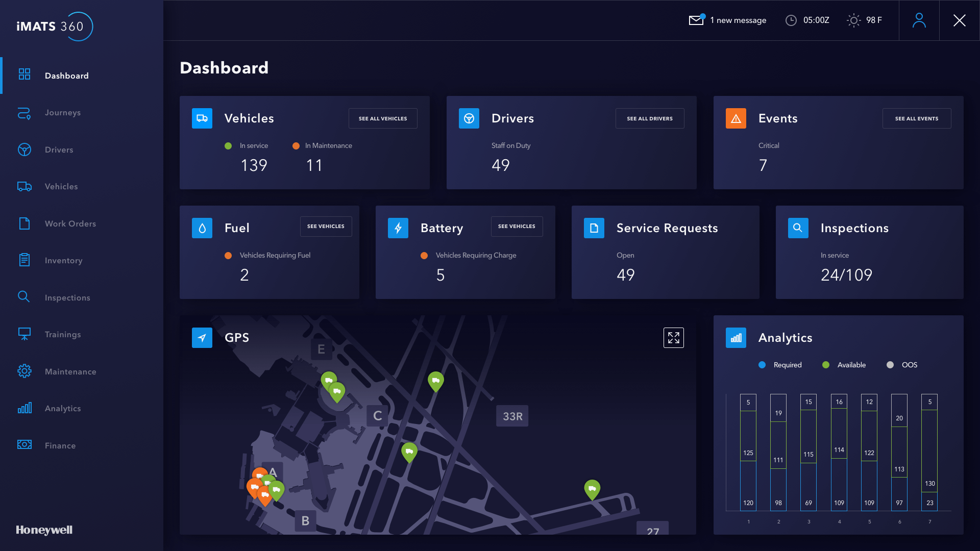
Task: Select Finance in the sidebar
Action: point(60,445)
